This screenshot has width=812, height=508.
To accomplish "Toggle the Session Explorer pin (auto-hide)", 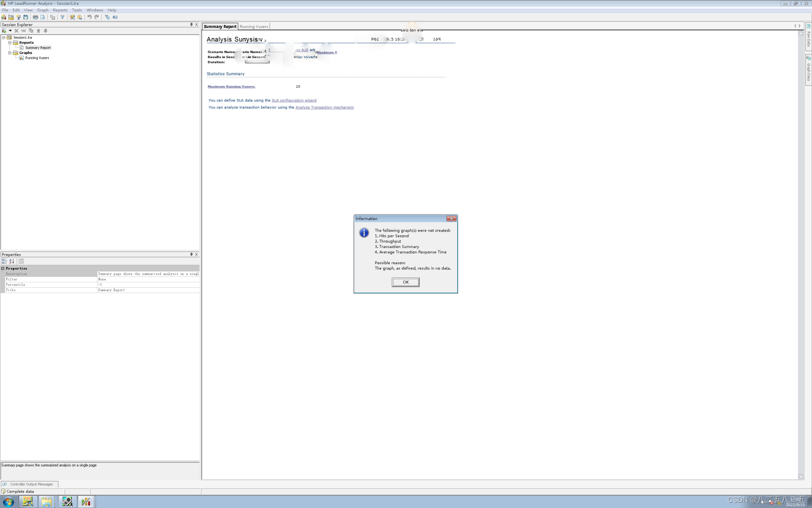I will click(191, 25).
